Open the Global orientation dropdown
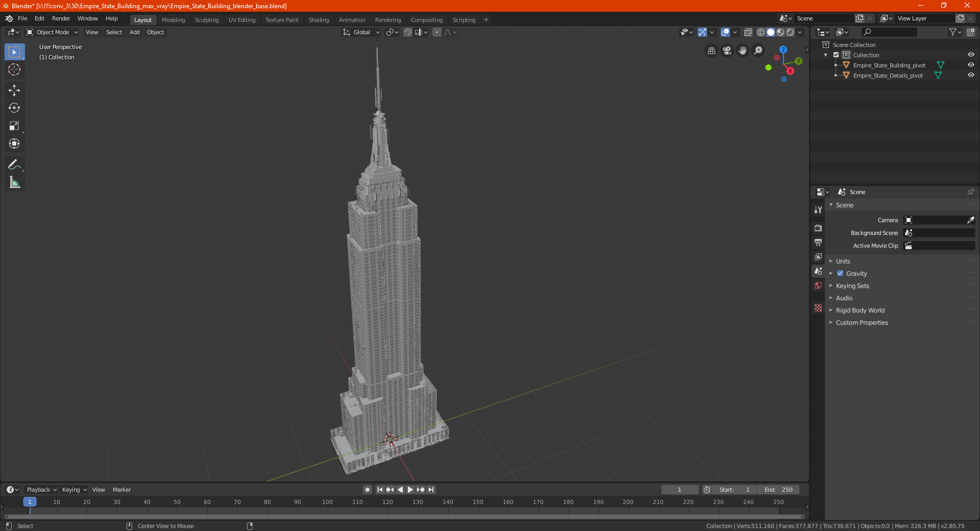The image size is (980, 531). click(361, 32)
